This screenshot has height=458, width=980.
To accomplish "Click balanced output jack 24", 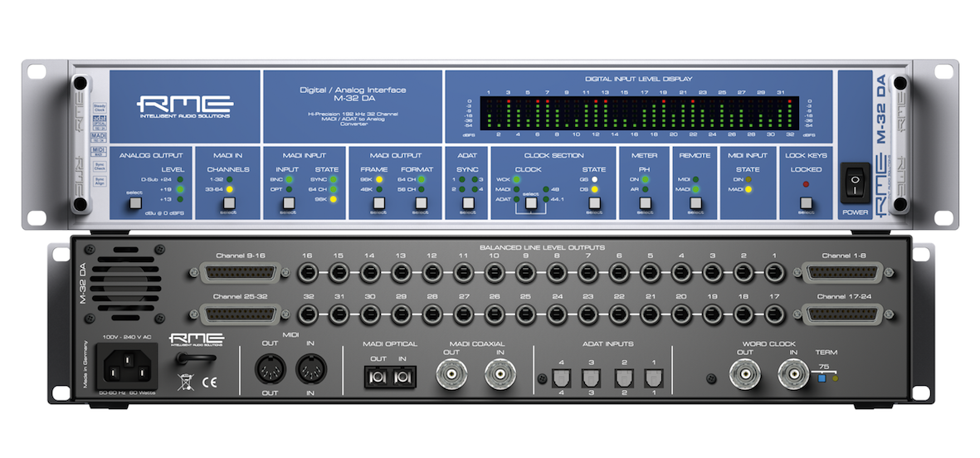I will pyautogui.click(x=556, y=314).
